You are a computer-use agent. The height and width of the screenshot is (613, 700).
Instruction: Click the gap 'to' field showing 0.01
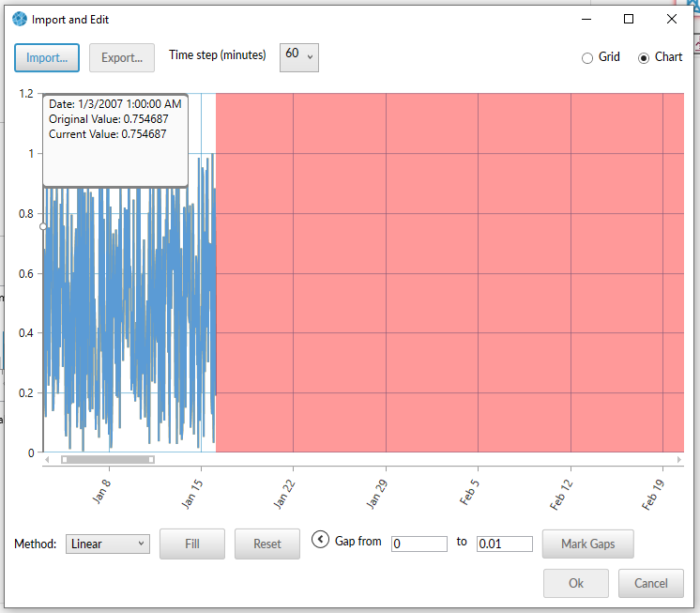coord(505,544)
